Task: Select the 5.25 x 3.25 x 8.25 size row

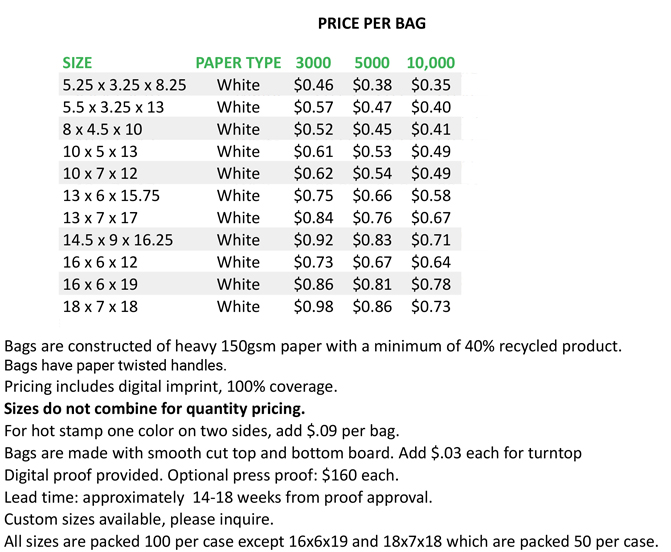Action: 260,85
